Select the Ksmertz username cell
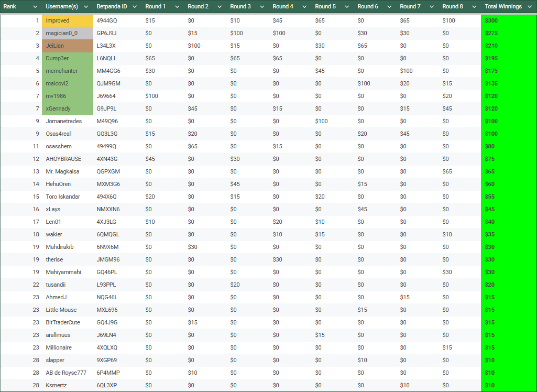 click(57, 385)
